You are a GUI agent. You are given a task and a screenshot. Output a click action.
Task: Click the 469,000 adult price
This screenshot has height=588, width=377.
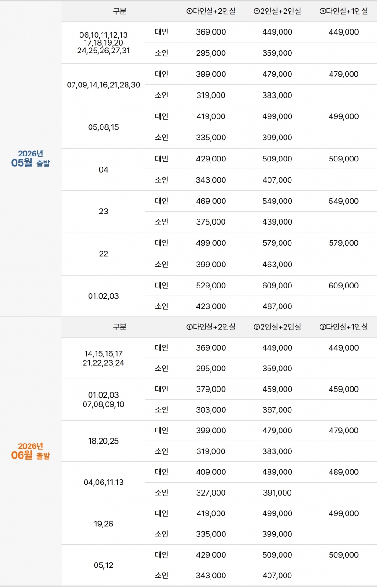coord(211,201)
